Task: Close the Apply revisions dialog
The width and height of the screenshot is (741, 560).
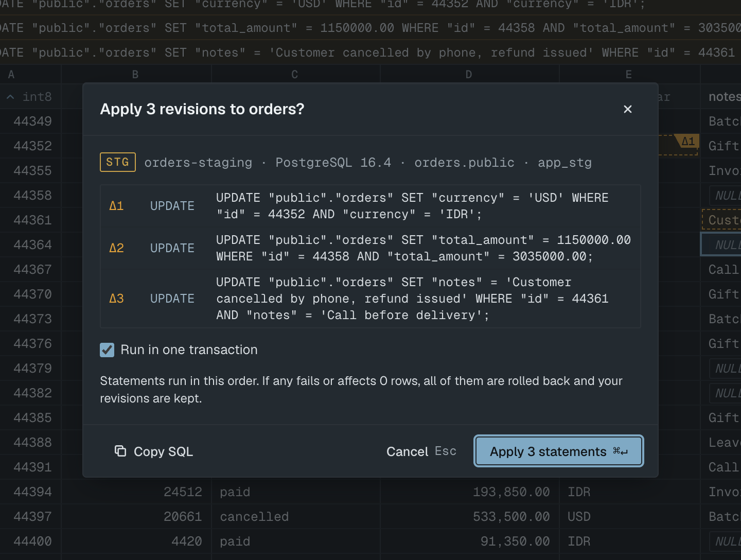Action: pyautogui.click(x=627, y=109)
